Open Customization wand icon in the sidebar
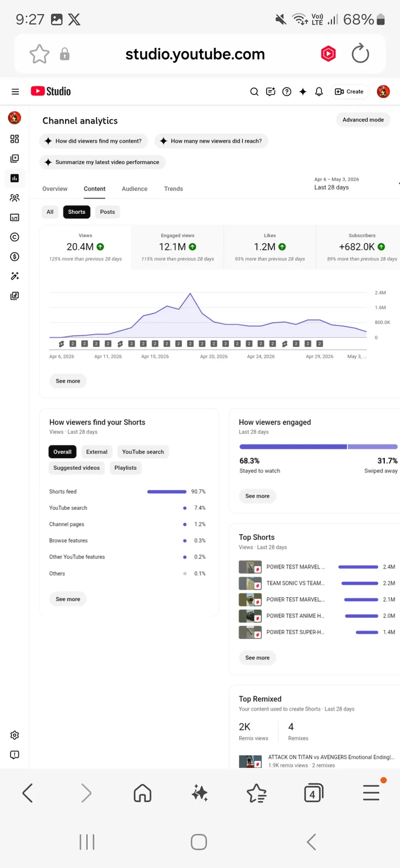Viewport: 400px width, 868px height. click(x=15, y=276)
